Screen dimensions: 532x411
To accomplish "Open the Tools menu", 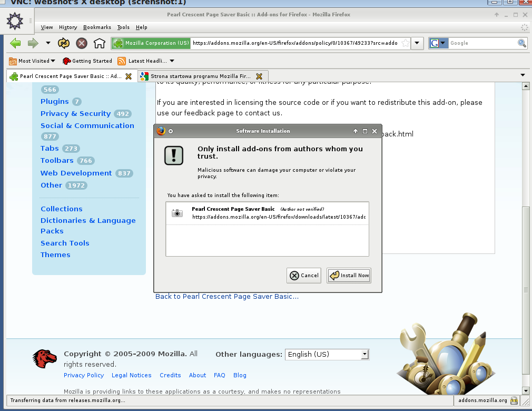I will click(x=123, y=27).
